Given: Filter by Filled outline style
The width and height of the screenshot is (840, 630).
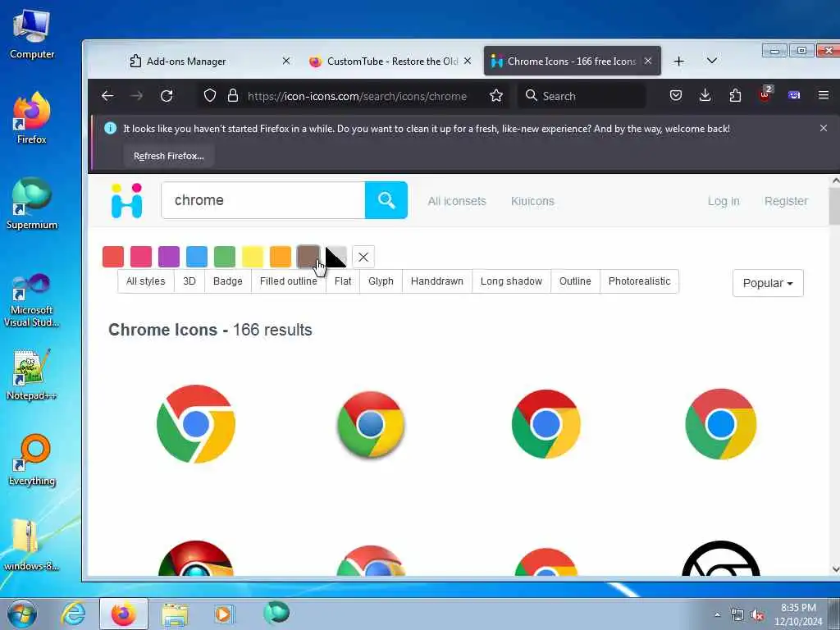Looking at the screenshot, I should (x=288, y=281).
